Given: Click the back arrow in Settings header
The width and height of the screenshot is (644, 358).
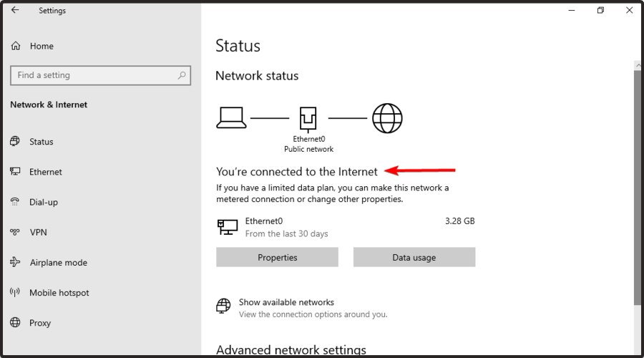Looking at the screenshot, I should [x=15, y=10].
